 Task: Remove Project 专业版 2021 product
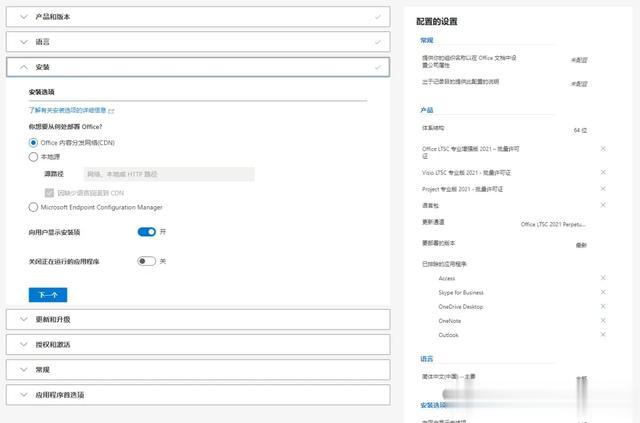(603, 189)
